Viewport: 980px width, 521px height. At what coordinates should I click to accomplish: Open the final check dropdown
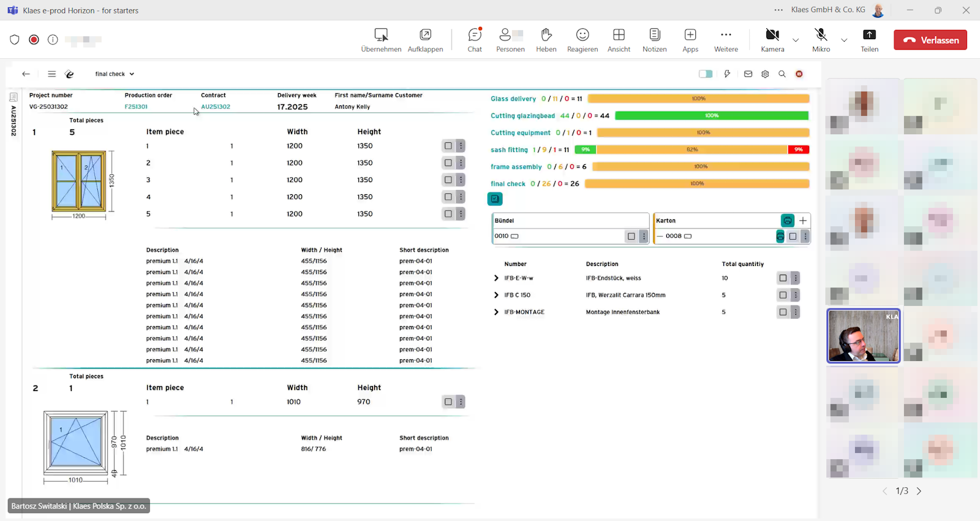(x=115, y=74)
